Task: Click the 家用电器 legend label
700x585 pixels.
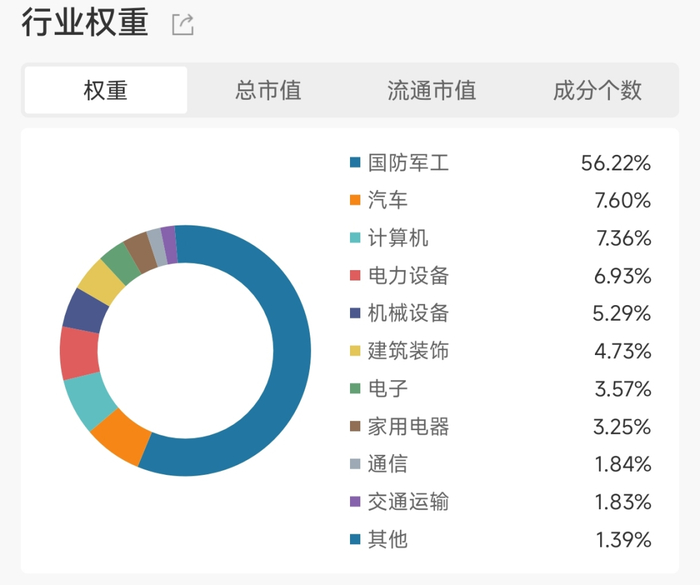Action: [x=408, y=426]
